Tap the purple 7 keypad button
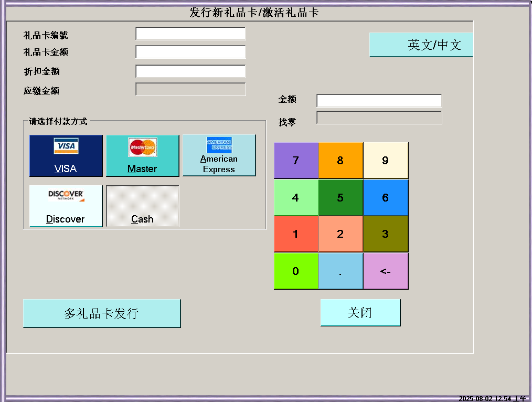This screenshot has width=532, height=402. 296,161
